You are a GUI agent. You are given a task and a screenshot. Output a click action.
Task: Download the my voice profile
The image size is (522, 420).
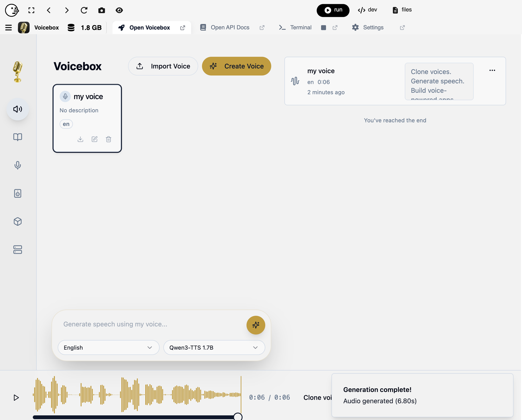[x=80, y=139]
